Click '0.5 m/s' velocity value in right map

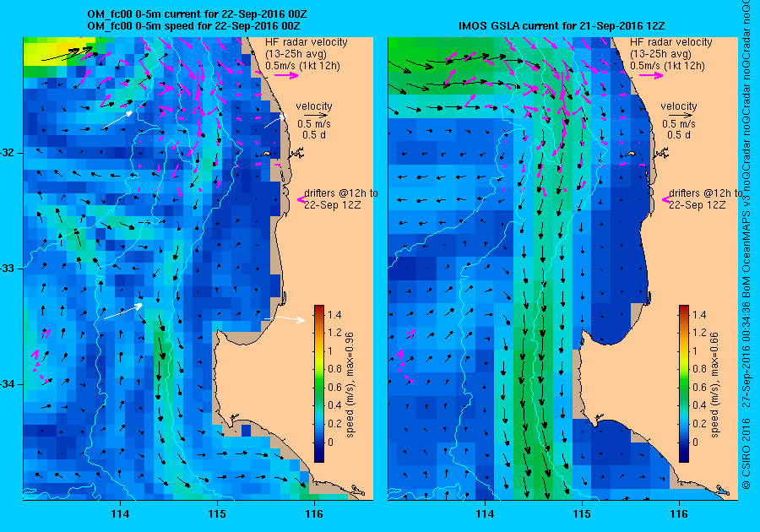(679, 124)
